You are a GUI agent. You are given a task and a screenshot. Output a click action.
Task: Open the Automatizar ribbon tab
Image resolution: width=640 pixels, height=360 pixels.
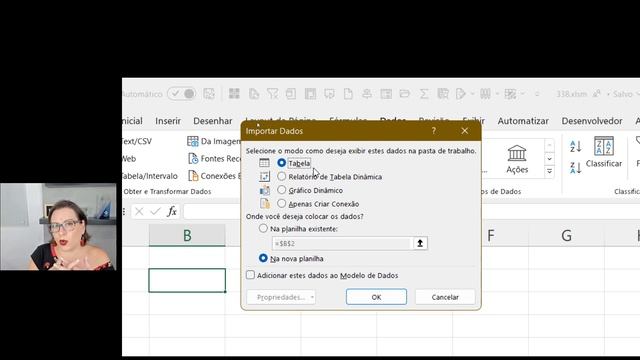523,121
